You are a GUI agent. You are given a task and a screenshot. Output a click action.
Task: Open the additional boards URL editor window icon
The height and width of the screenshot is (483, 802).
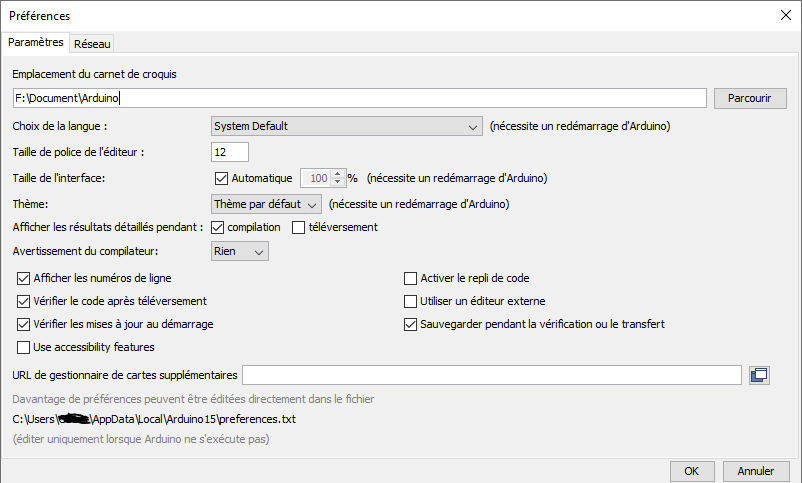(759, 375)
